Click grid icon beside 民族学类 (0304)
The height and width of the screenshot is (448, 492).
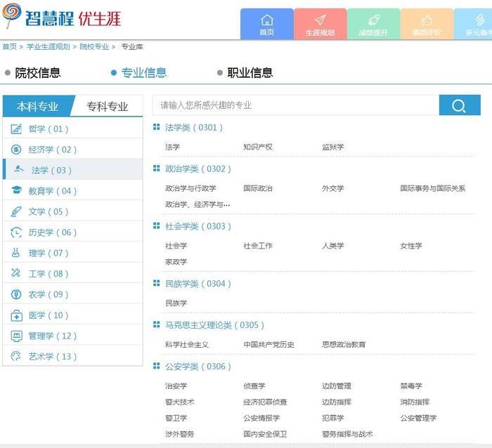(156, 283)
